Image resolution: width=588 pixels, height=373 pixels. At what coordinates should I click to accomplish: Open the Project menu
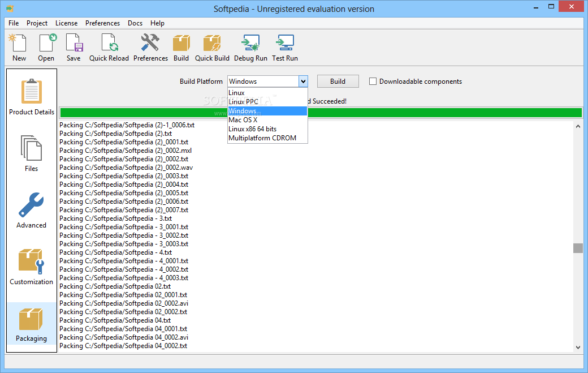[x=37, y=23]
